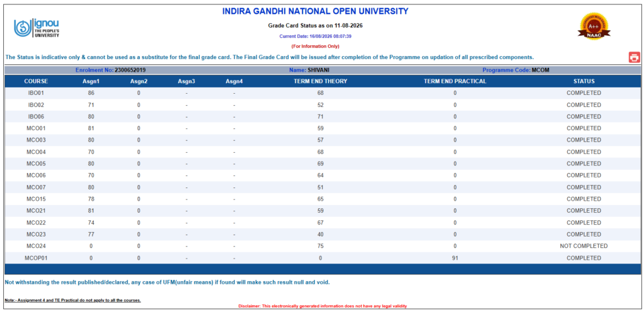The width and height of the screenshot is (644, 312).
Task: Click course code MCO23
Action: (x=36, y=235)
